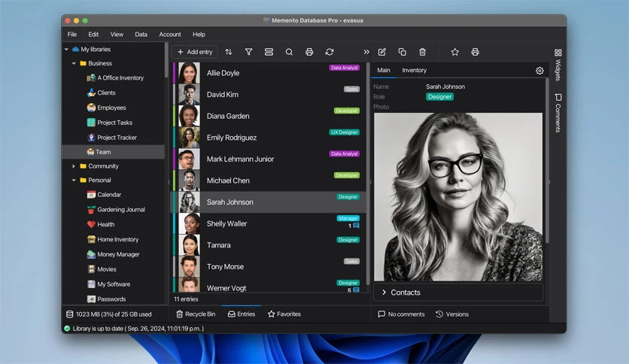629x364 pixels.
Task: Select the Main tab
Action: tap(384, 70)
